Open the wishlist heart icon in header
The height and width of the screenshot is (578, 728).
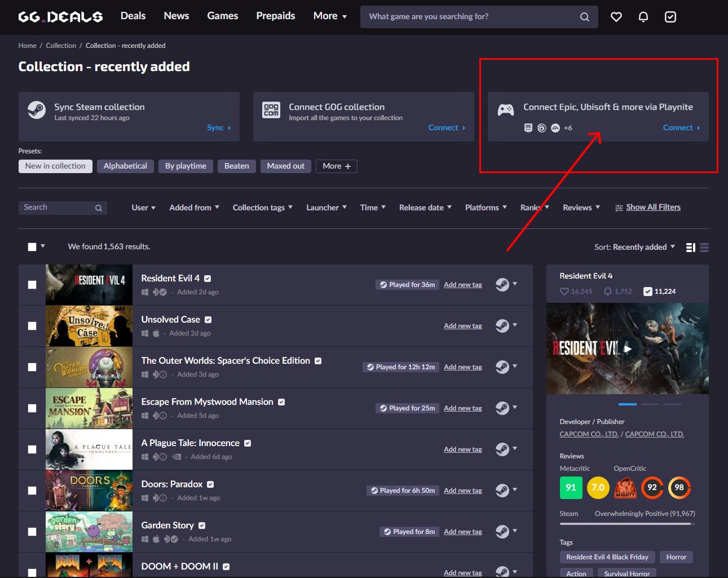coord(616,17)
